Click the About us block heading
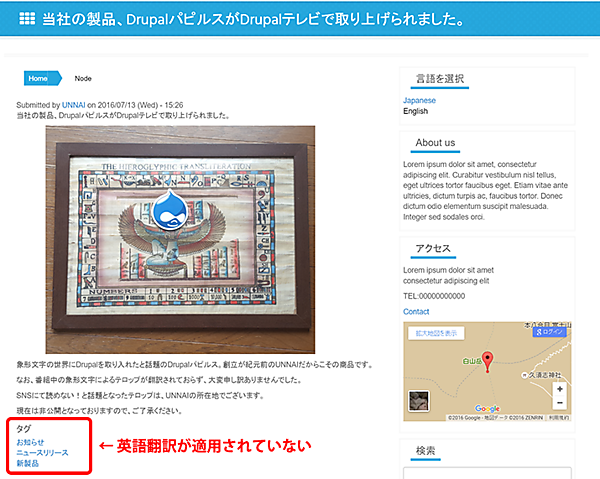 tap(435, 142)
